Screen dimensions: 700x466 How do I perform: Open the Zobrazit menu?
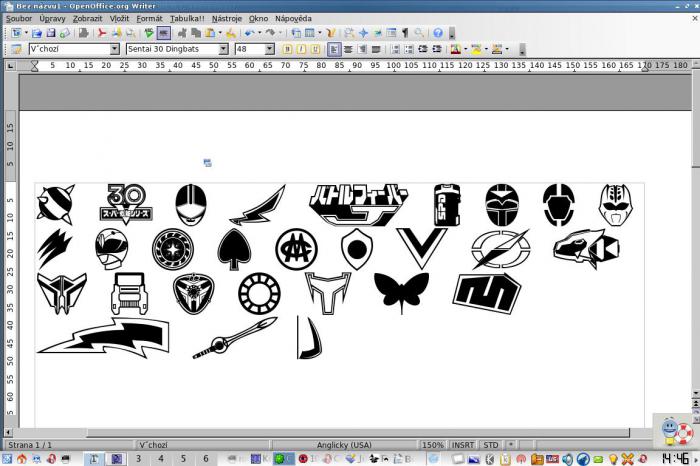pyautogui.click(x=88, y=19)
